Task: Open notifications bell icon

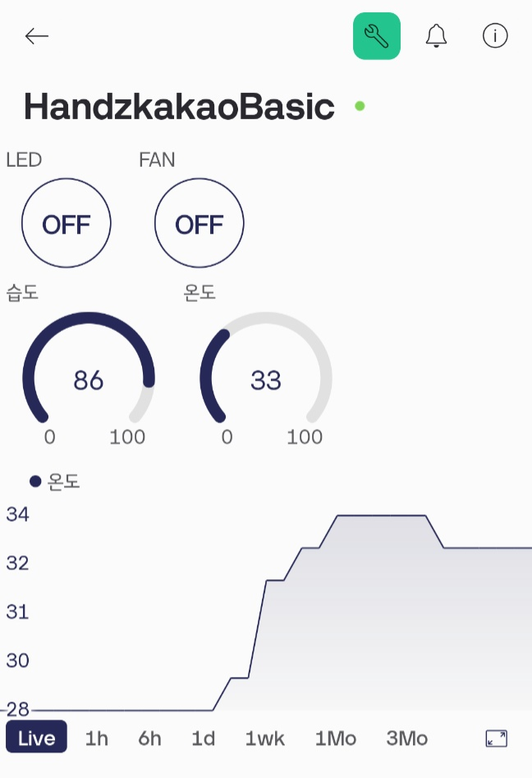Action: click(x=436, y=36)
